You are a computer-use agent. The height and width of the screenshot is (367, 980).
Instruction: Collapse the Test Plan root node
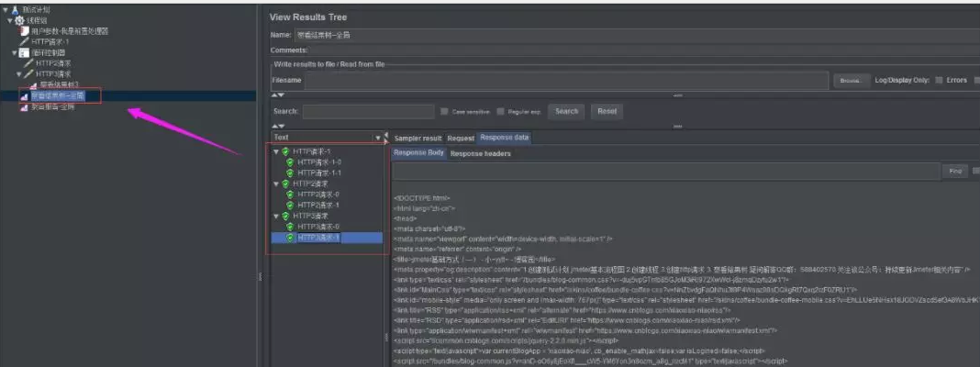pos(6,11)
